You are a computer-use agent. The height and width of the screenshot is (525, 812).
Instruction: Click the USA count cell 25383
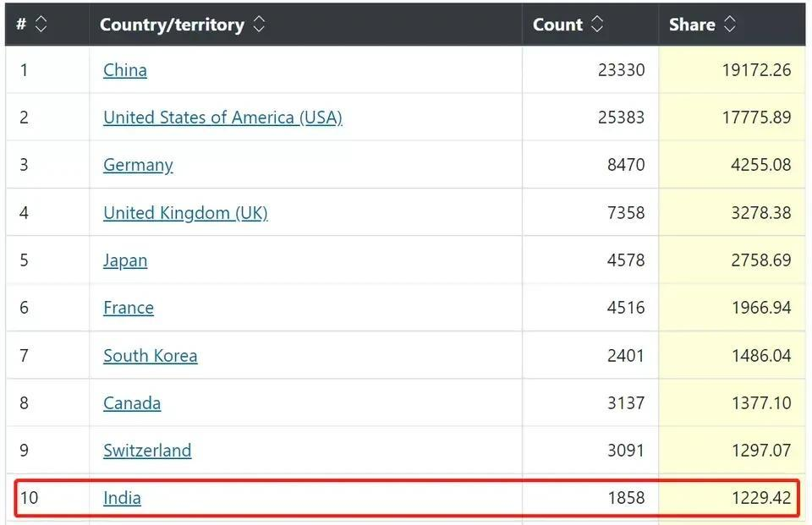[621, 118]
